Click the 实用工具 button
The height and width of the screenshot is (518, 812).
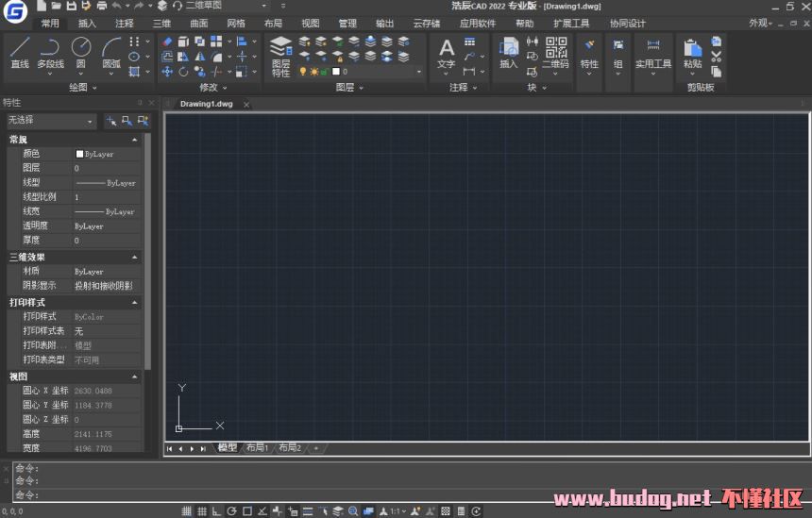click(652, 56)
